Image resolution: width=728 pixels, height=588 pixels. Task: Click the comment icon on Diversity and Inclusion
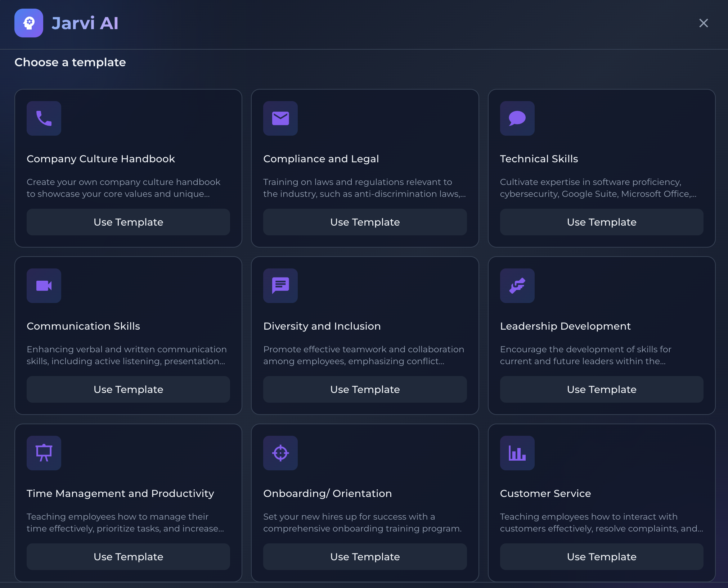(x=280, y=286)
